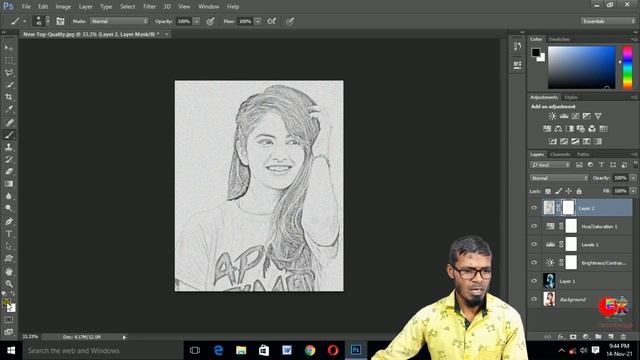The width and height of the screenshot is (640, 360).
Task: Select the Quick Selection tool
Action: coord(9,85)
